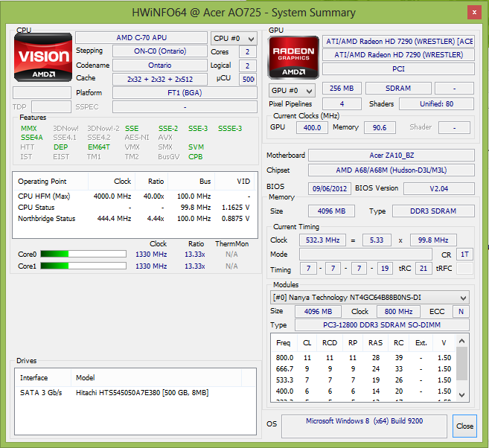This screenshot has width=489, height=448.
Task: Click the CR 1T field
Action: [x=464, y=255]
